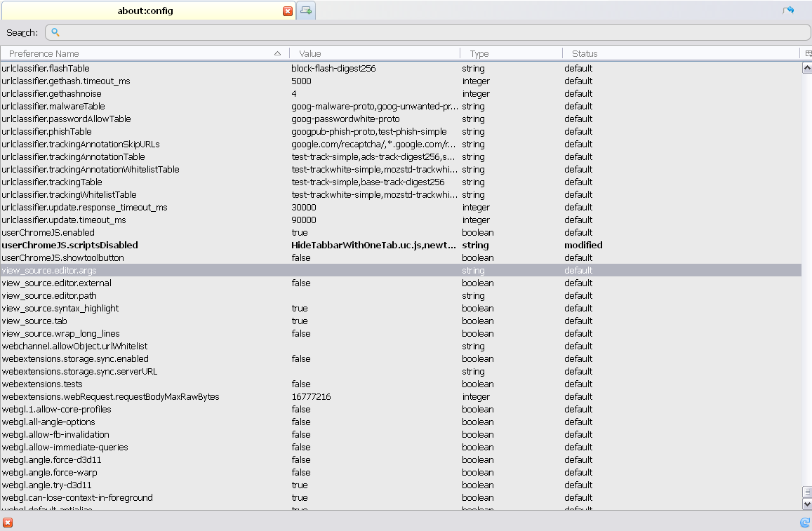
Task: Click the Type column header
Action: click(x=511, y=53)
